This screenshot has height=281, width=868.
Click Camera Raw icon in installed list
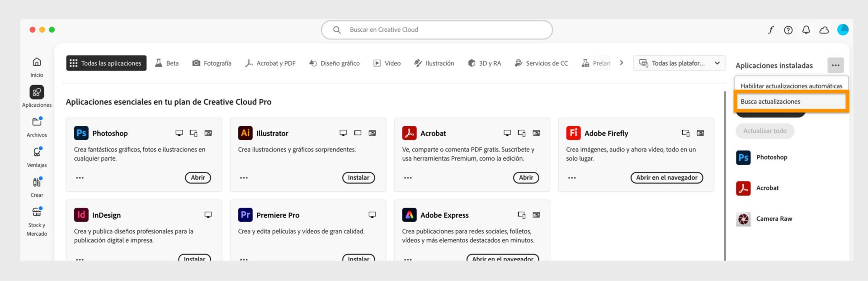point(743,219)
